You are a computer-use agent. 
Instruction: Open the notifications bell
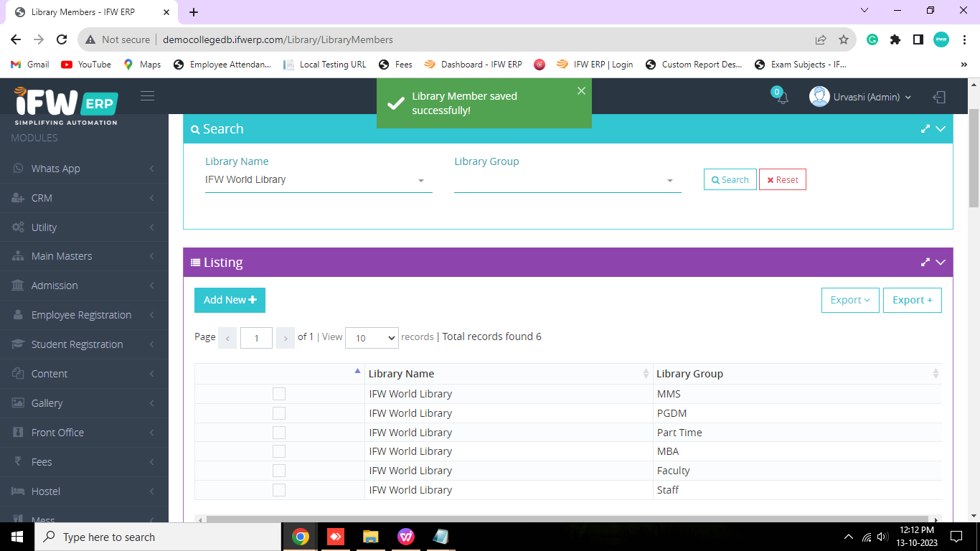tap(783, 98)
